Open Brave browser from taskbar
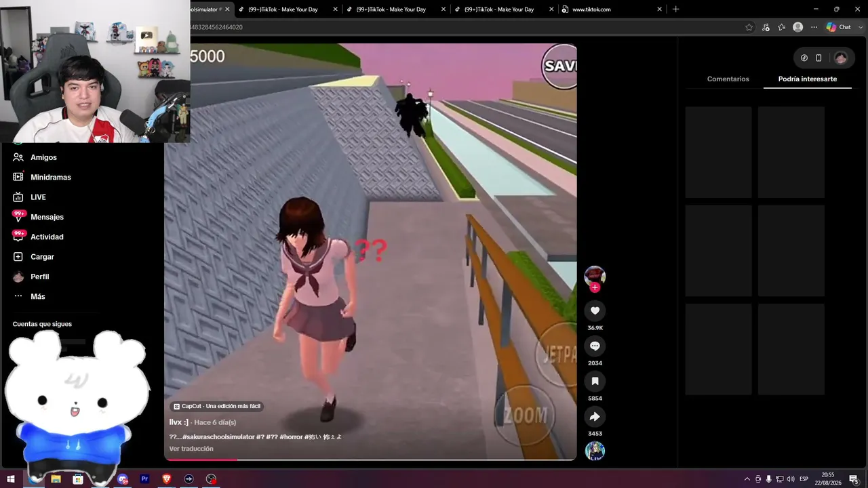868x488 pixels. (167, 479)
